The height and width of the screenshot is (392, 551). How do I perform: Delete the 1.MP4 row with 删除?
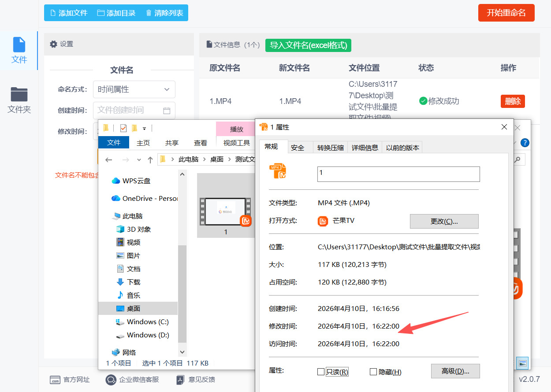(513, 101)
